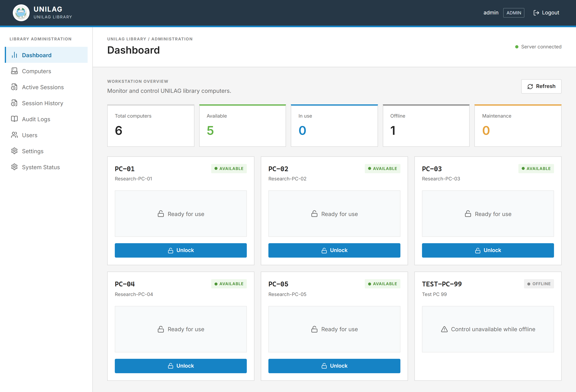Image resolution: width=576 pixels, height=392 pixels.
Task: Click the Users people icon
Action: coord(14,135)
